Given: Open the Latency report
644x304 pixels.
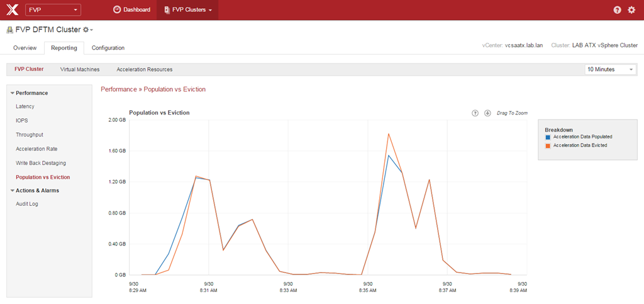Looking at the screenshot, I should pyautogui.click(x=25, y=106).
